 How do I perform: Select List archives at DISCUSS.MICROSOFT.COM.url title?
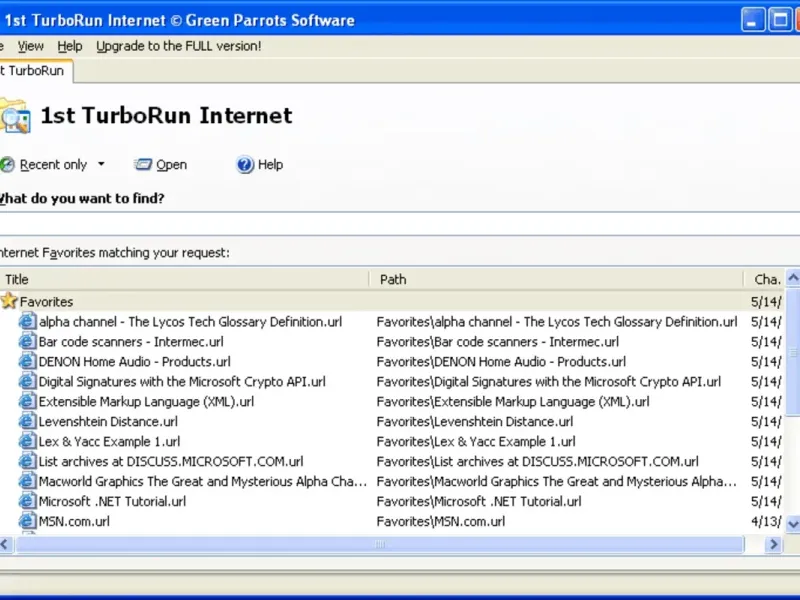pos(171,461)
